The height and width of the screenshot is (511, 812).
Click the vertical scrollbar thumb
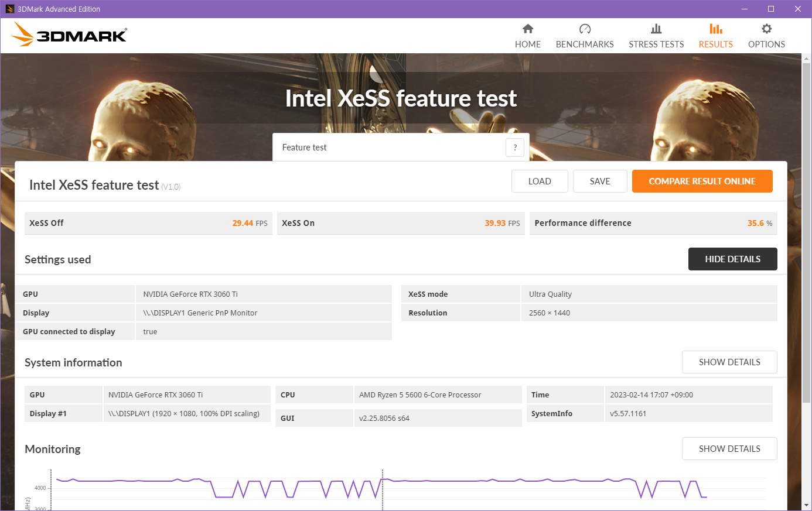(x=807, y=233)
